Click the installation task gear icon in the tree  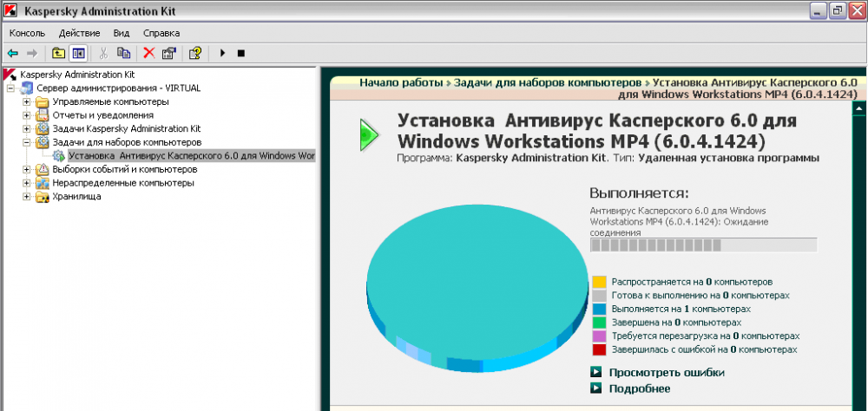pos(59,156)
